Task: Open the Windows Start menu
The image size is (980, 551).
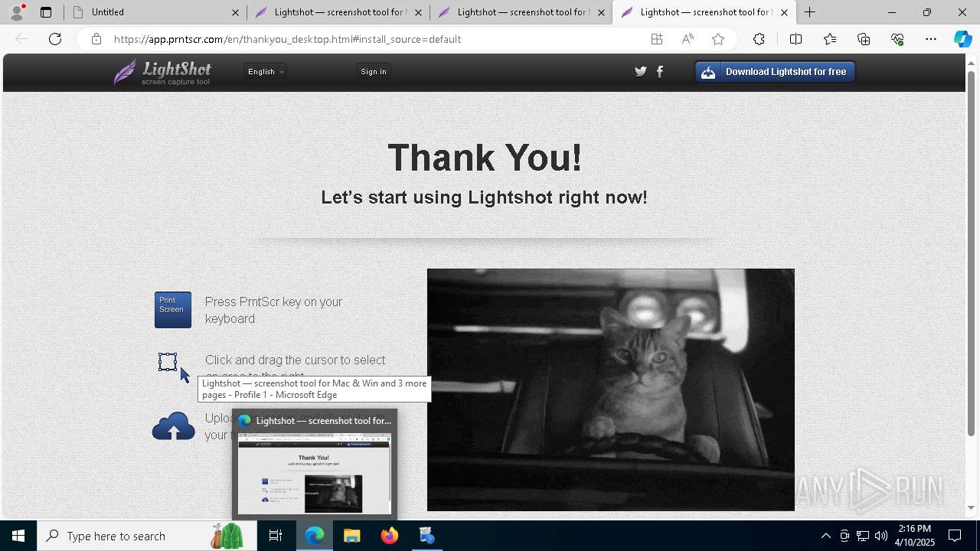Action: point(18,536)
